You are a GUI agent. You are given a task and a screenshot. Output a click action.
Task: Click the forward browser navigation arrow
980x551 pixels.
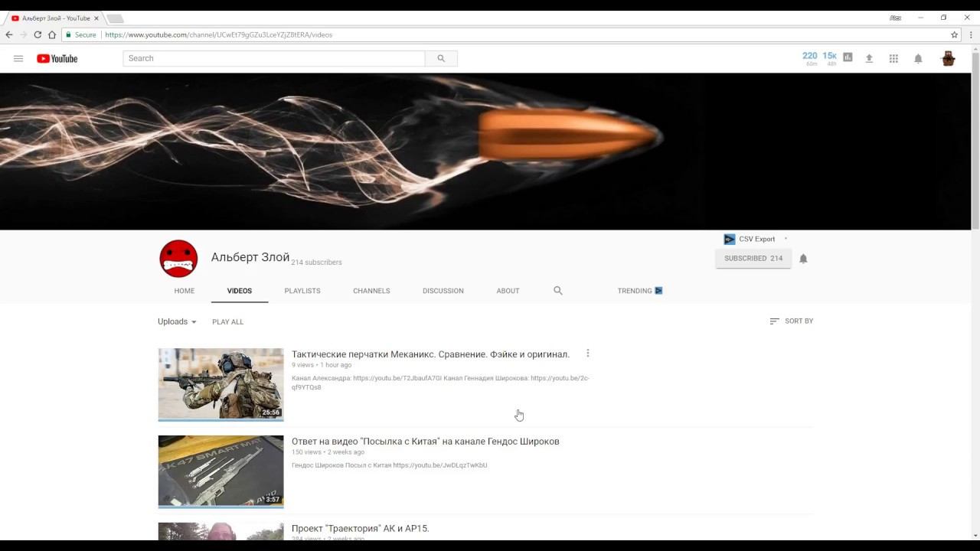pos(24,34)
